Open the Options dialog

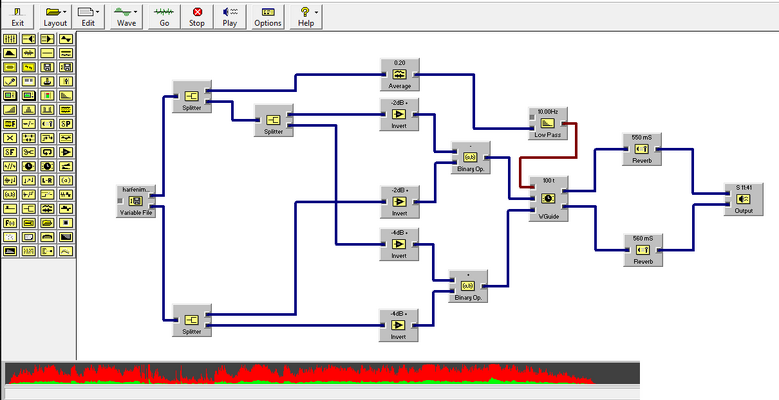pos(268,17)
